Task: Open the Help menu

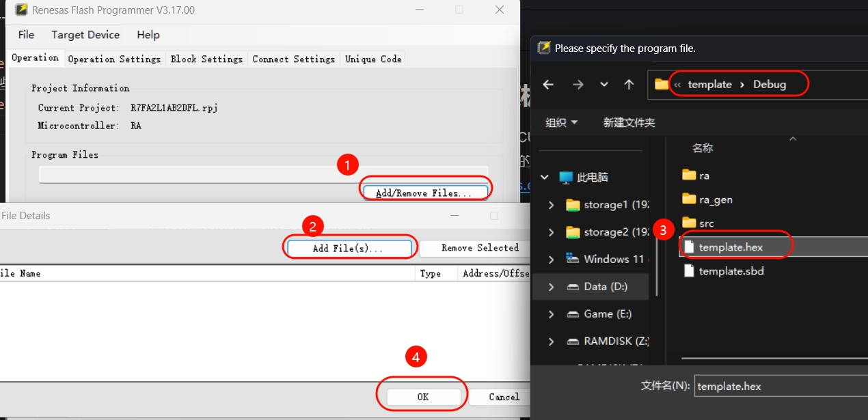Action: tap(148, 35)
